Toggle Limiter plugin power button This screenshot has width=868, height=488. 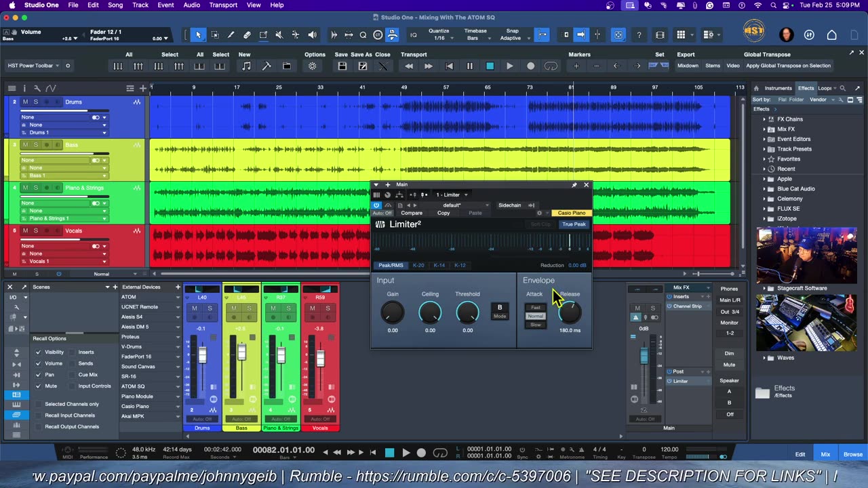click(377, 205)
